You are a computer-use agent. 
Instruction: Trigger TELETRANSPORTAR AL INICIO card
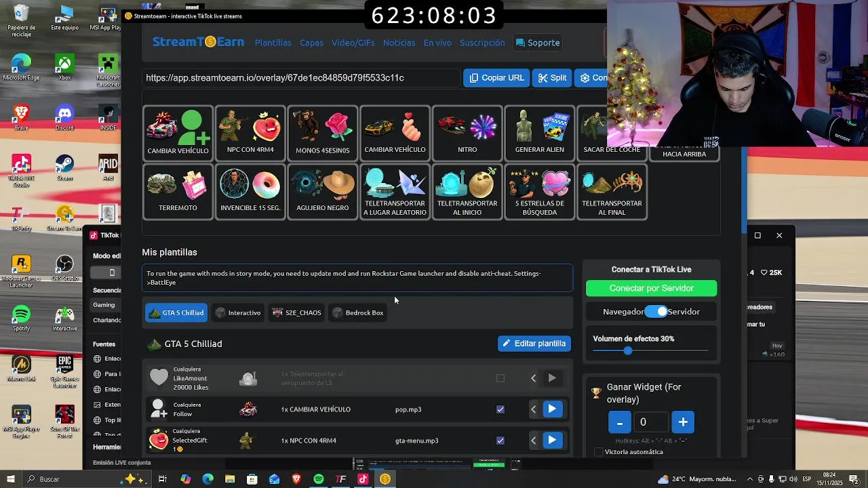(467, 192)
